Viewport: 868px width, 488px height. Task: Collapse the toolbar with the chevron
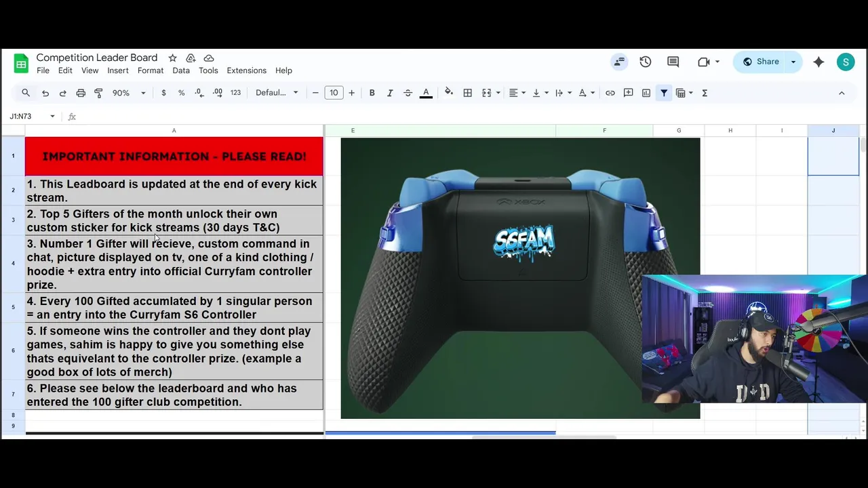(842, 93)
